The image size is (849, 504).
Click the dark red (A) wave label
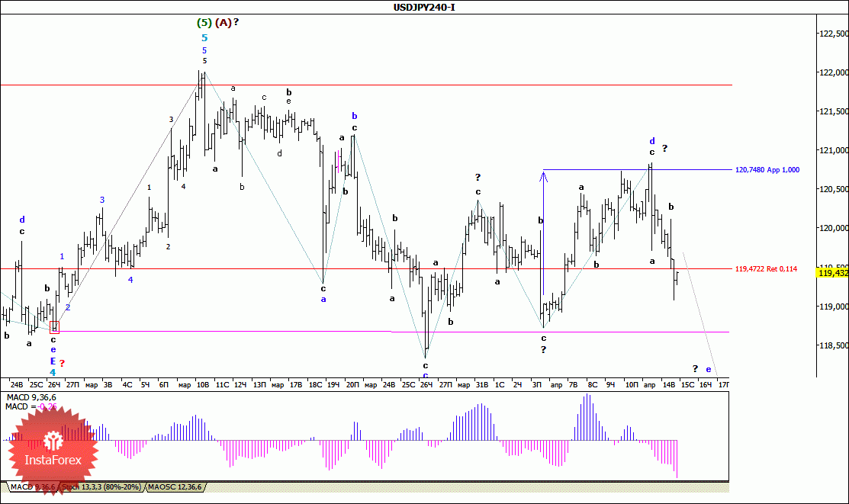pos(223,23)
